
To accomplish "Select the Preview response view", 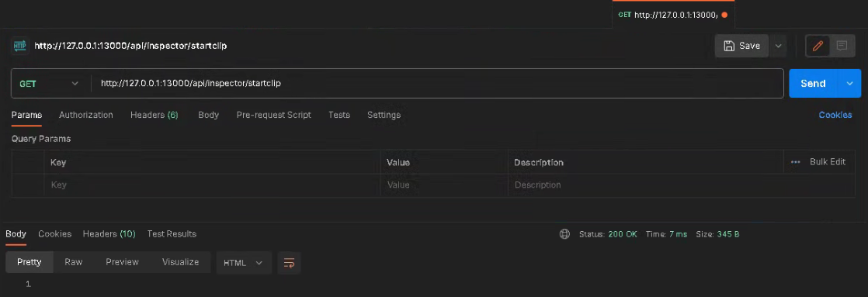I will 123,262.
